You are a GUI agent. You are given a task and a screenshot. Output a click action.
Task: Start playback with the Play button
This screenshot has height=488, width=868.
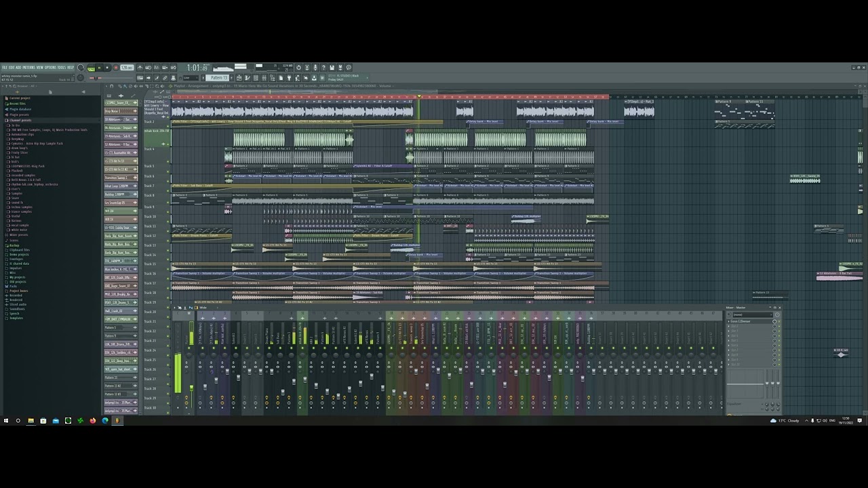99,68
